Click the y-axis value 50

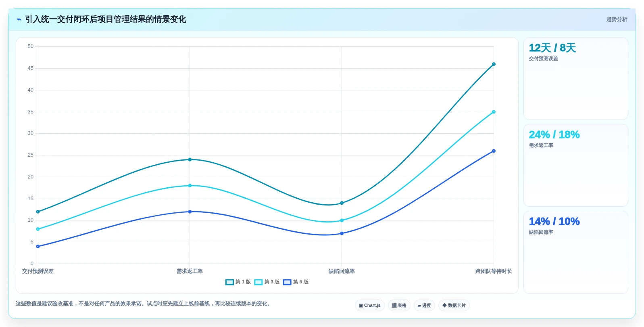point(31,46)
